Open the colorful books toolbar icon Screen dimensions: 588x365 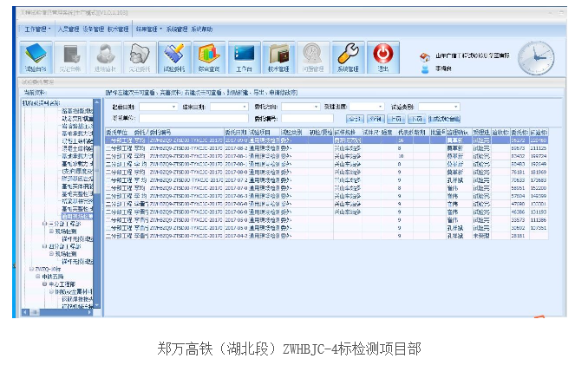207,55
